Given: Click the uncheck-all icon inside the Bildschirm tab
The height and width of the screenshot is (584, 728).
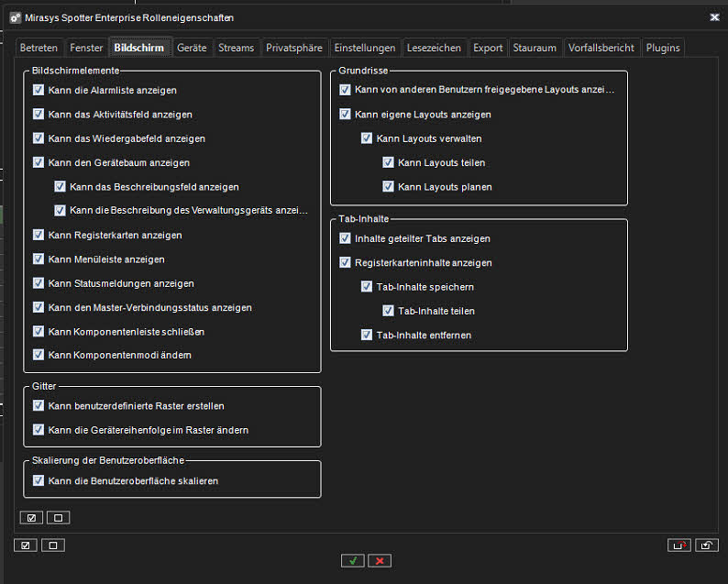Looking at the screenshot, I should (58, 518).
